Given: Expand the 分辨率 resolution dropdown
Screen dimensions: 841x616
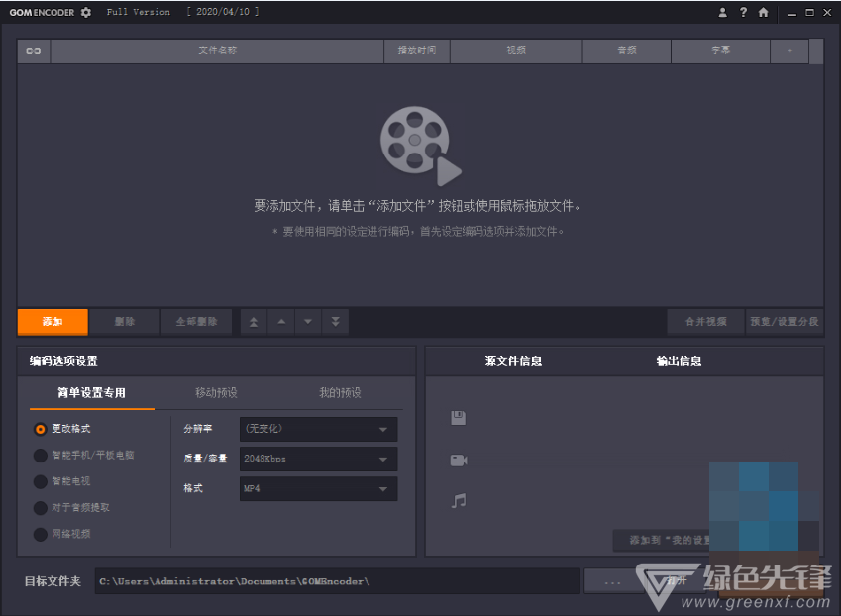Looking at the screenshot, I should pos(318,429).
